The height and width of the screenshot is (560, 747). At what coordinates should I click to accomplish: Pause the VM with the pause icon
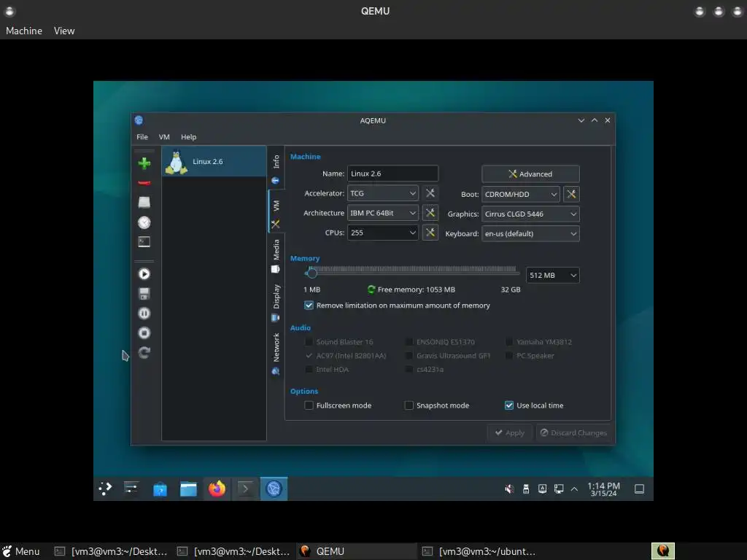[x=144, y=314]
